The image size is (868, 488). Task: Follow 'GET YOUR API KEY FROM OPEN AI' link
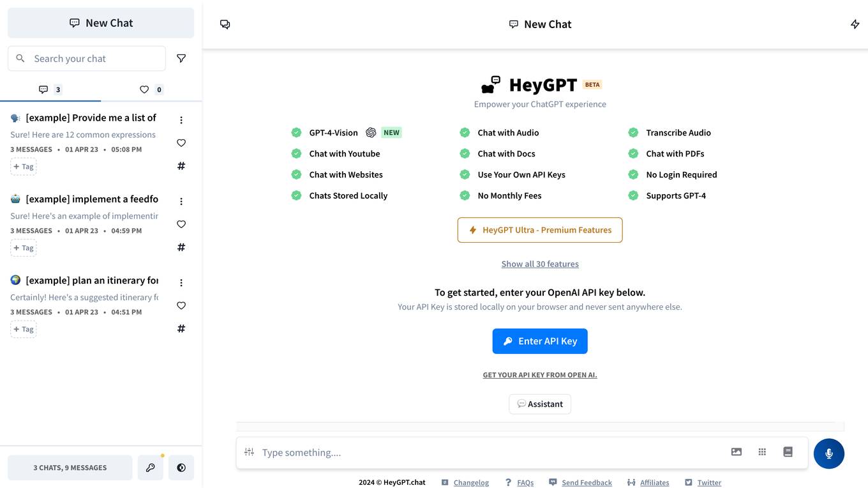click(540, 375)
